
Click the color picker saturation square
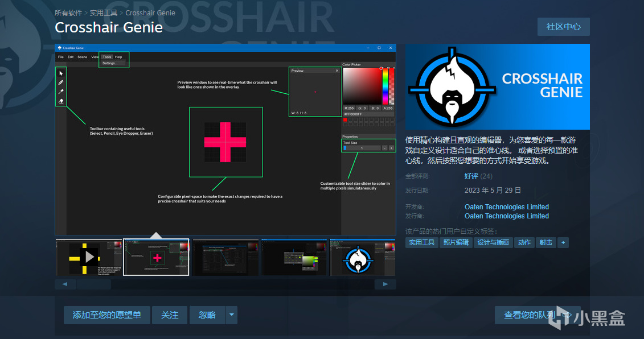click(x=362, y=86)
